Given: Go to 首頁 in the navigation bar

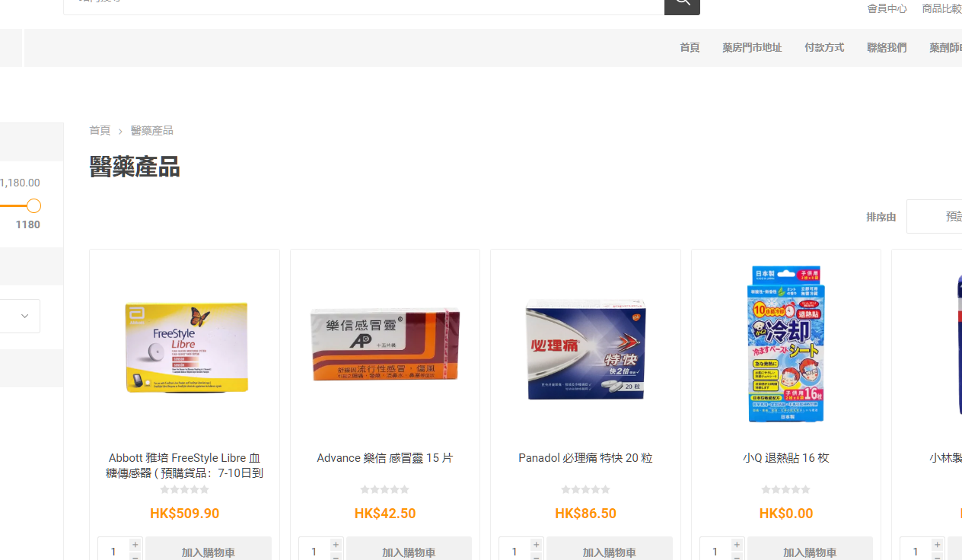Looking at the screenshot, I should click(x=690, y=48).
